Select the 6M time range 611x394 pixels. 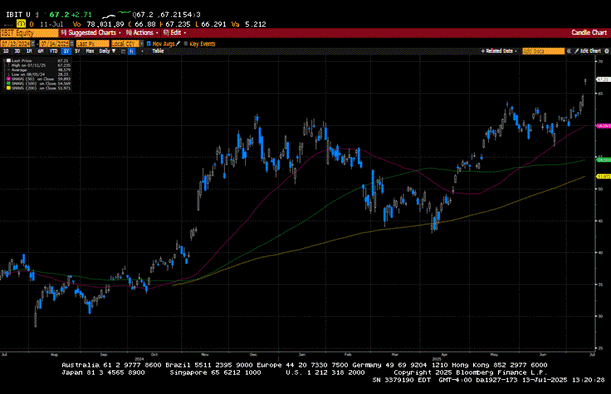coord(41,51)
